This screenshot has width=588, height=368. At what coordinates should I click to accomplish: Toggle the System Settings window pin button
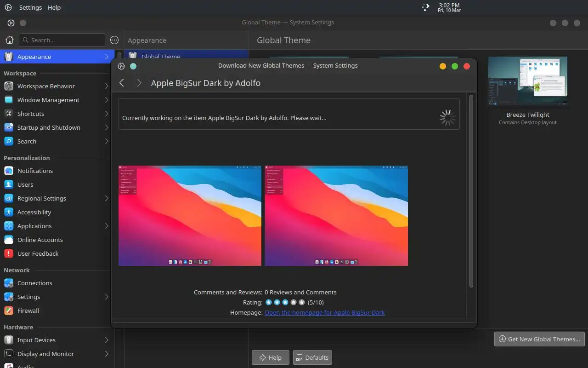coord(23,23)
